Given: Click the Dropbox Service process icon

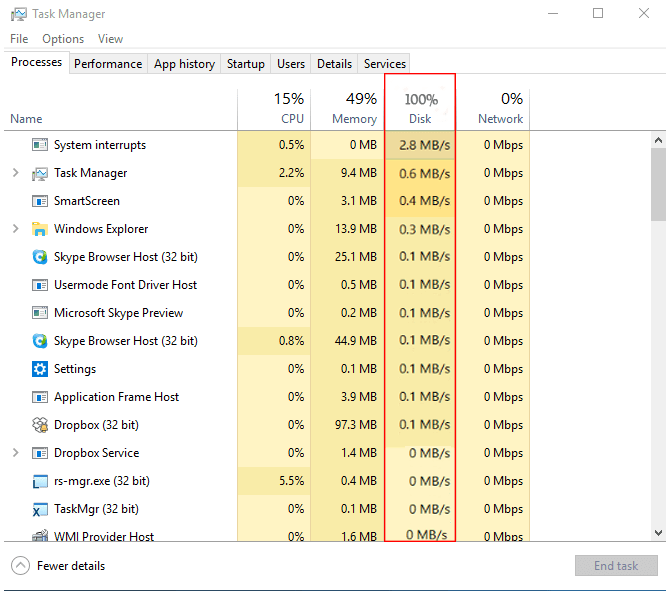Looking at the screenshot, I should pos(40,453).
